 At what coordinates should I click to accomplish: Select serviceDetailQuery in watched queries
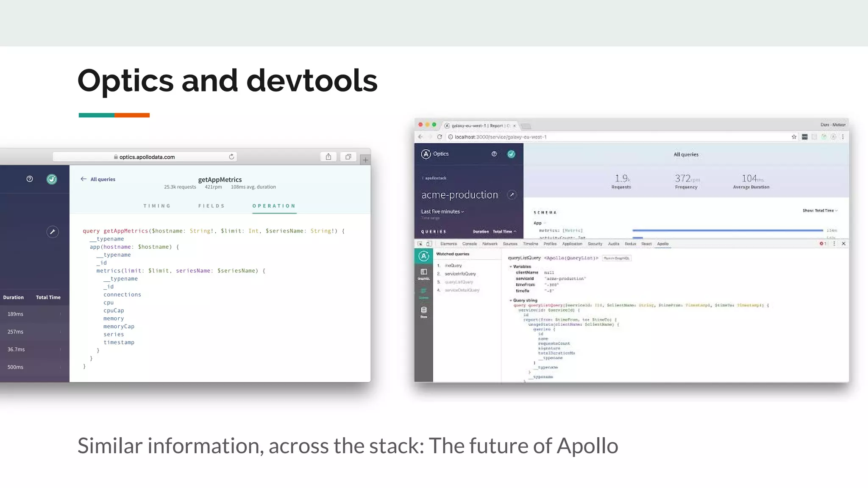click(x=462, y=290)
